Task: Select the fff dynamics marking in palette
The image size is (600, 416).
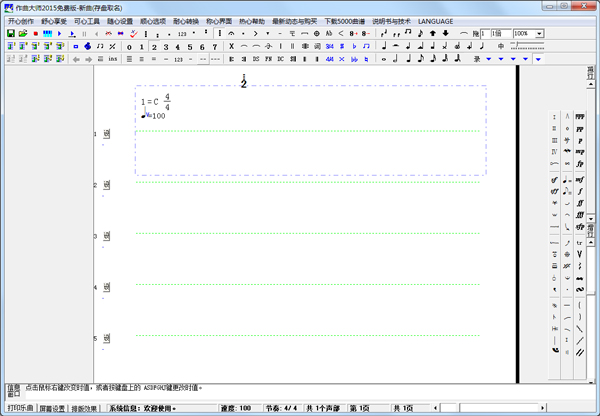Action: [x=580, y=215]
